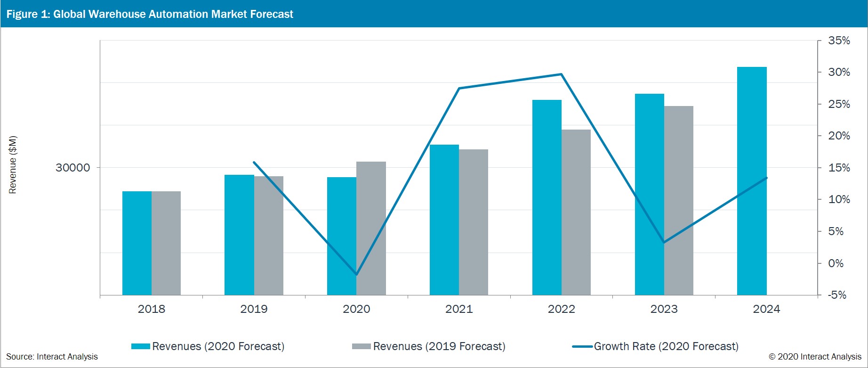Select the Growth Rate (2020 Forecast) legend label

[x=666, y=346]
